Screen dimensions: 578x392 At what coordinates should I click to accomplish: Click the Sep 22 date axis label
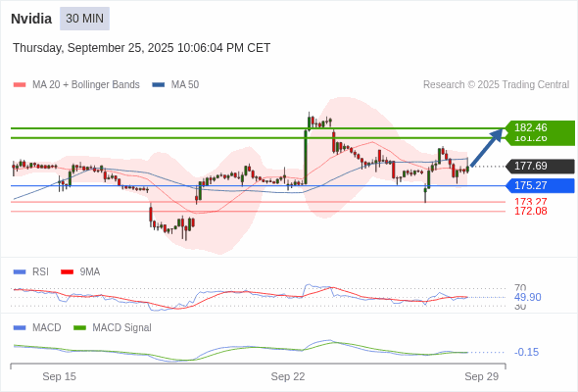click(x=288, y=376)
